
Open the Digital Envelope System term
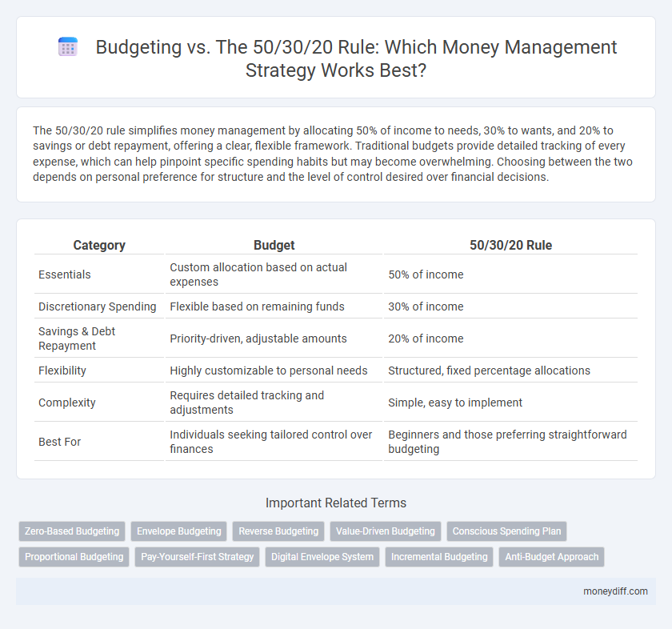click(x=322, y=556)
